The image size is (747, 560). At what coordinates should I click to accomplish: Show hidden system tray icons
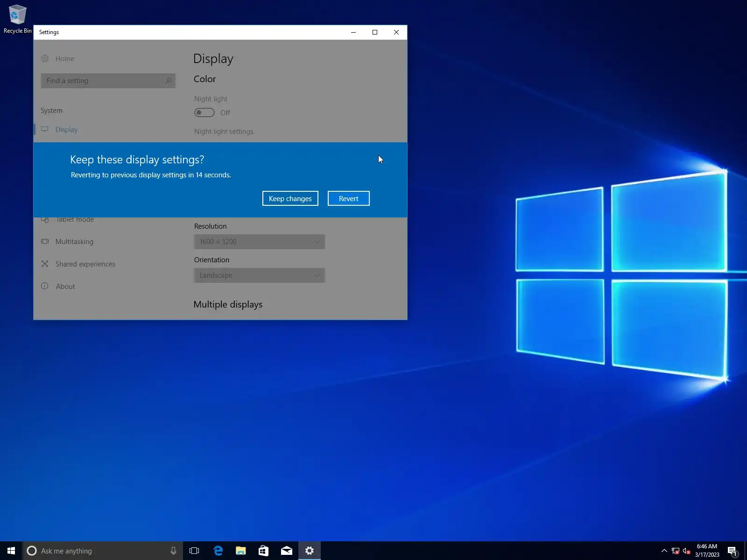[x=664, y=551]
